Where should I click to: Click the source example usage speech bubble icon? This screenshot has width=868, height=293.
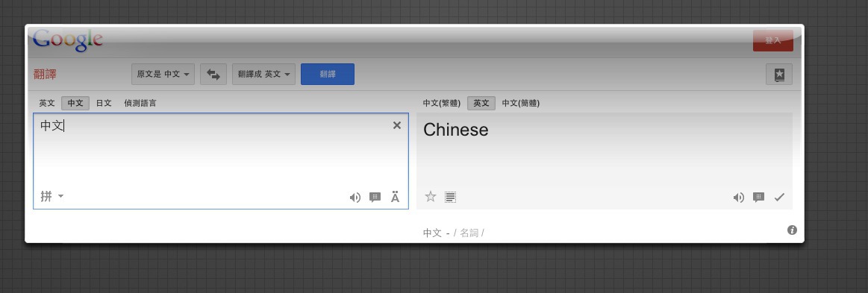(x=375, y=198)
